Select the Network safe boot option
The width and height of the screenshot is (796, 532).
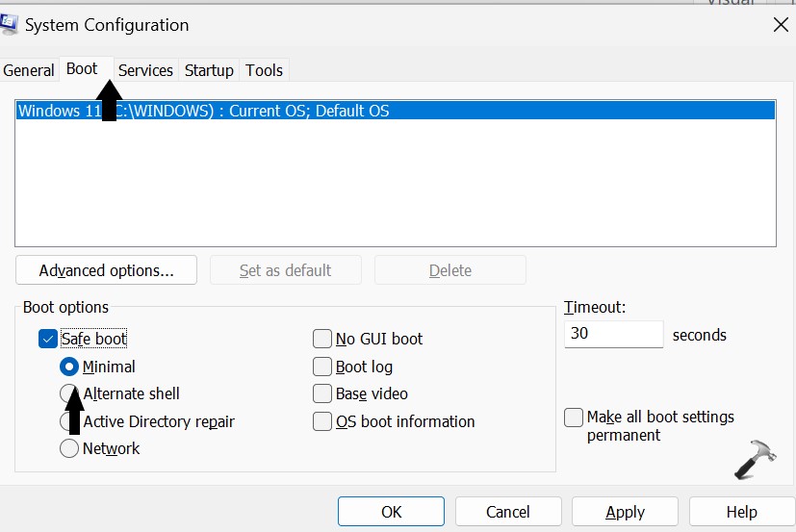(x=69, y=448)
